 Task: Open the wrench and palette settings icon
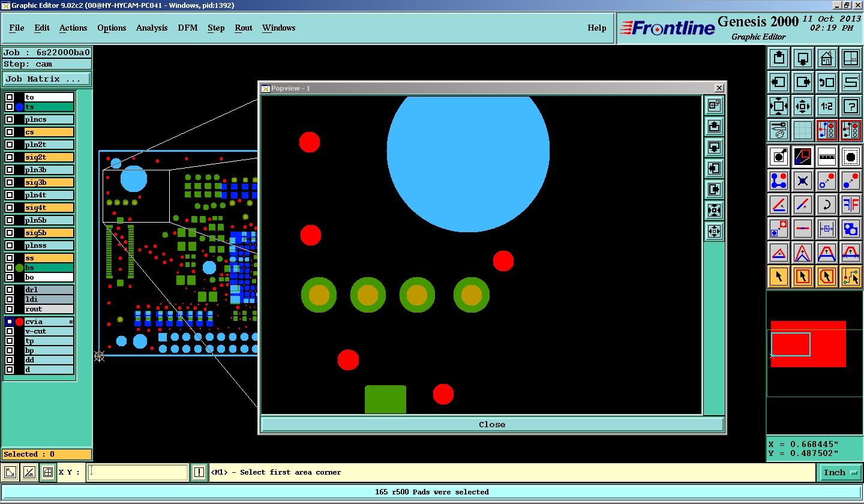[x=779, y=130]
